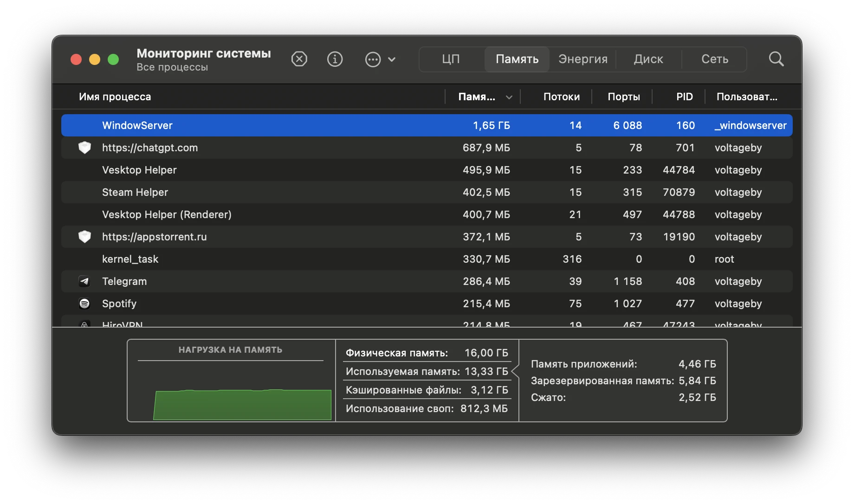
Task: Click the stop process (X) toolbar icon
Action: (299, 59)
